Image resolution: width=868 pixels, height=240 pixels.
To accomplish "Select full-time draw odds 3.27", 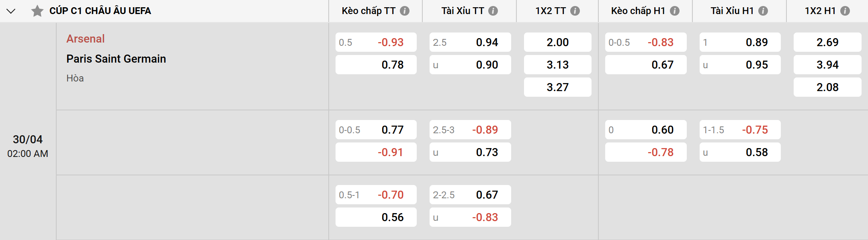I will pos(557,87).
